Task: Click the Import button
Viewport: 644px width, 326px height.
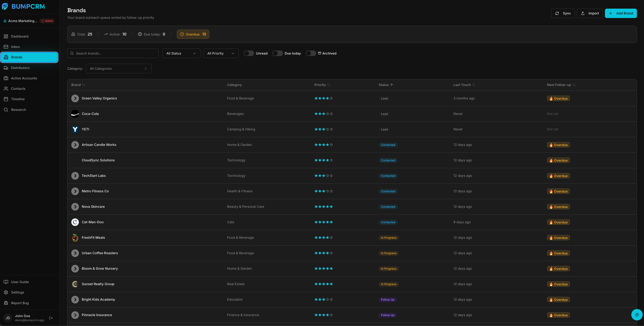Action: click(x=590, y=13)
